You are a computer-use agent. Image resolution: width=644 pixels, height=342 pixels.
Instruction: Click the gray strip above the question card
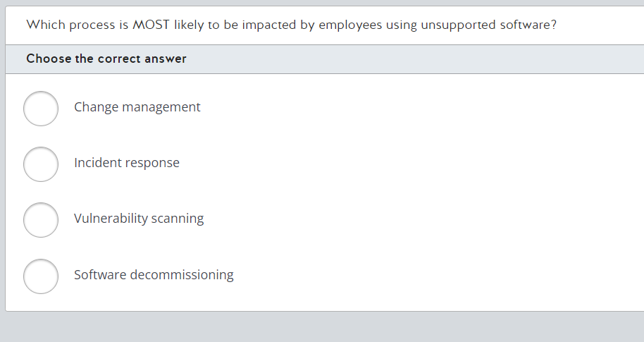tap(322, 2)
